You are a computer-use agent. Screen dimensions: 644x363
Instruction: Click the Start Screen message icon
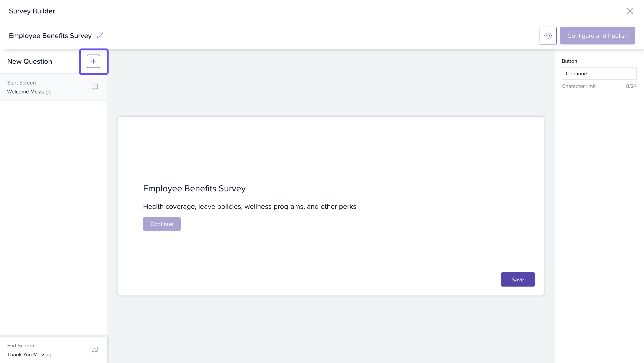pyautogui.click(x=95, y=87)
